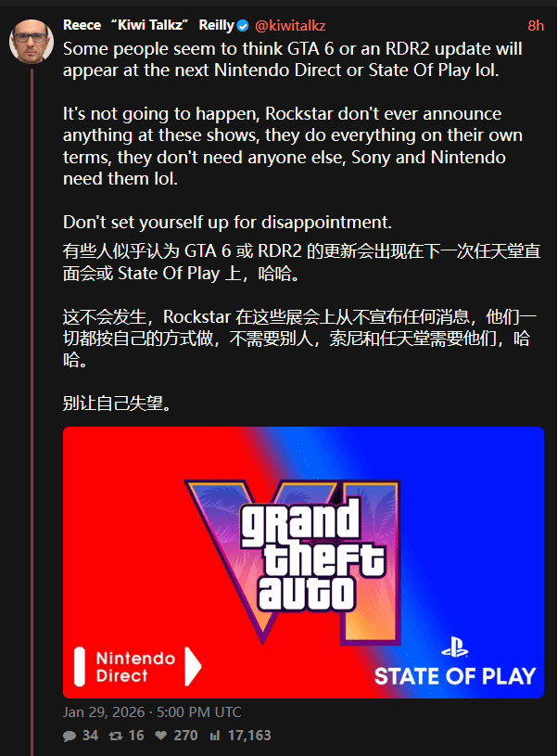557x756 pixels.
Task: Click the 17,163 views count
Action: point(249,736)
